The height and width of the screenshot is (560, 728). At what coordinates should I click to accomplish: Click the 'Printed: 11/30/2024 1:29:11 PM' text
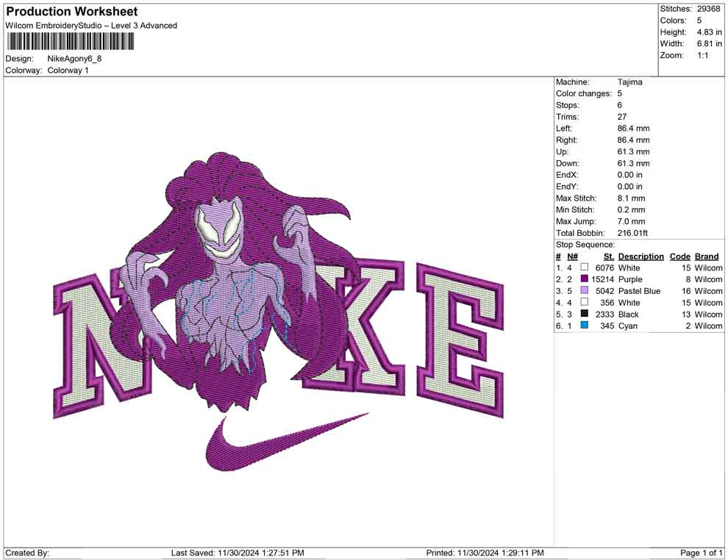pyautogui.click(x=485, y=553)
